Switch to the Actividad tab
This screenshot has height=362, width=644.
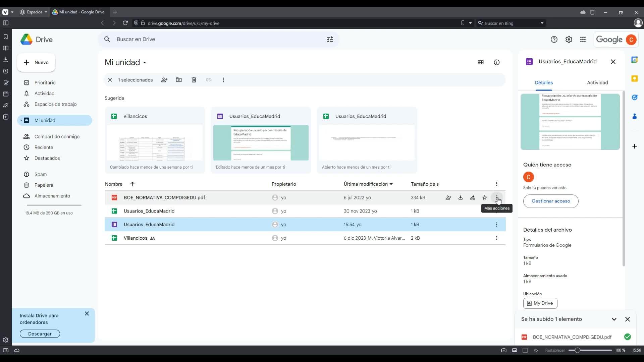597,82
